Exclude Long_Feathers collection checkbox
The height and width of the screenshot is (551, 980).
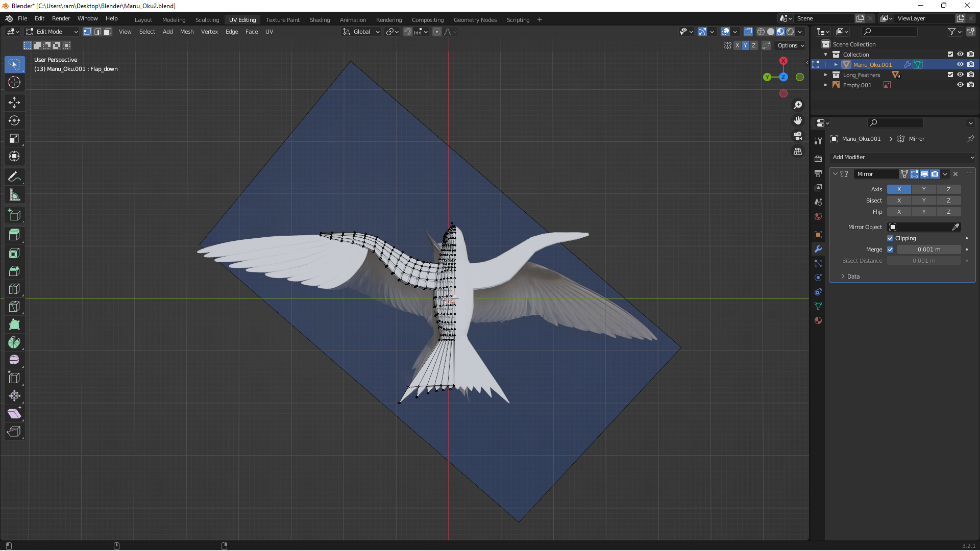pyautogui.click(x=950, y=74)
